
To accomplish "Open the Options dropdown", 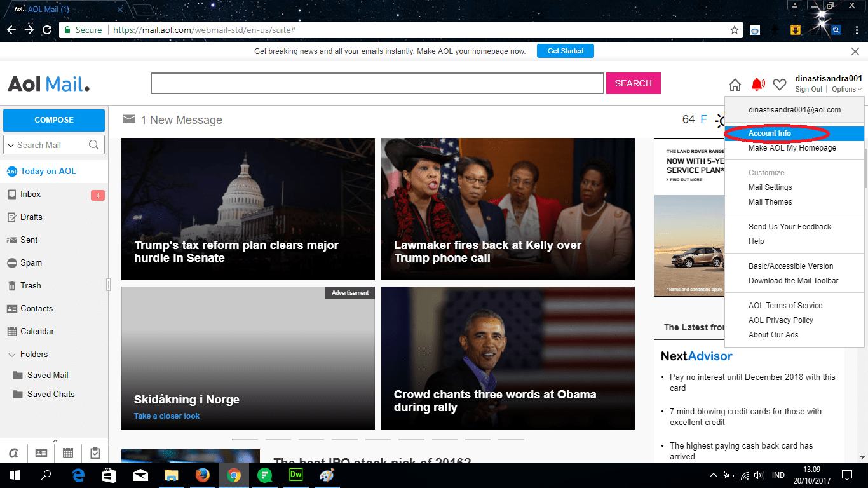I will point(847,90).
